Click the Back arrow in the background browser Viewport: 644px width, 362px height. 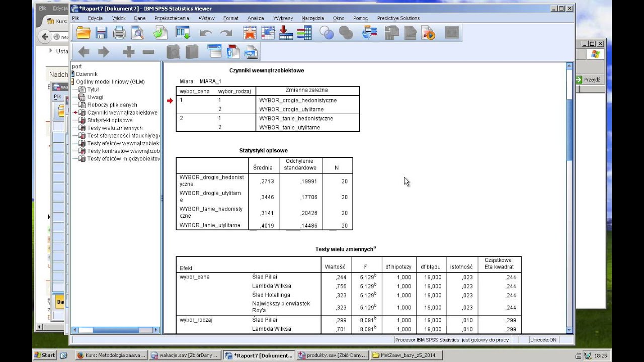click(x=45, y=36)
